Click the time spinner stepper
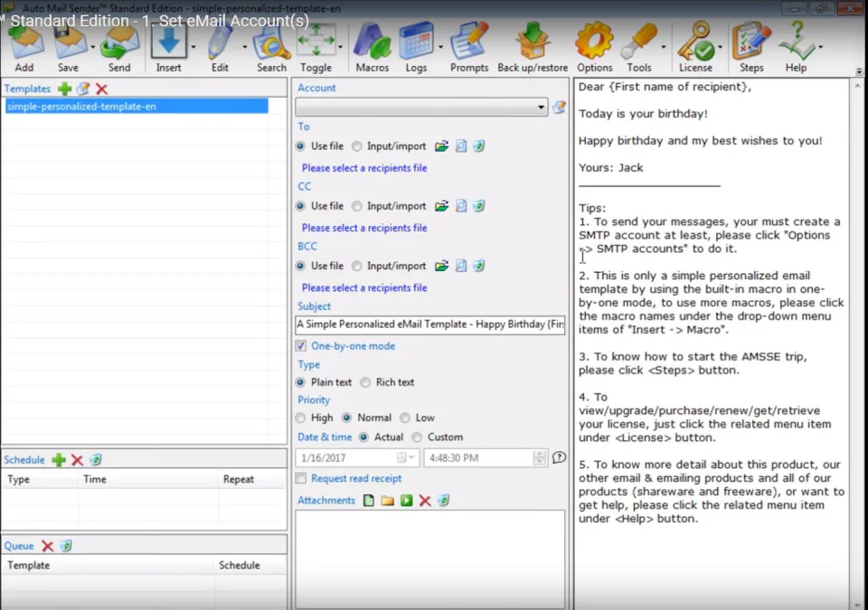The height and width of the screenshot is (610, 868). tap(539, 458)
